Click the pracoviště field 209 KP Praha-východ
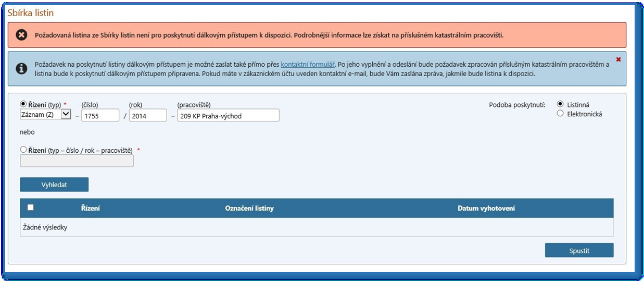Image resolution: width=644 pixels, height=281 pixels. click(228, 115)
